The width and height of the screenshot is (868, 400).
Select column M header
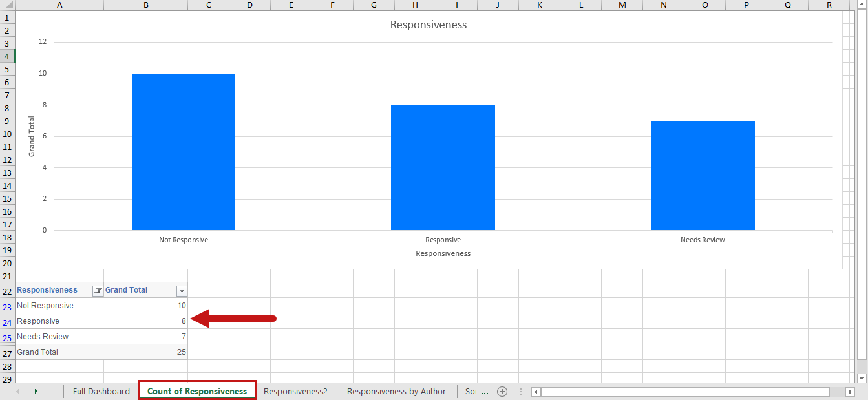click(x=622, y=5)
